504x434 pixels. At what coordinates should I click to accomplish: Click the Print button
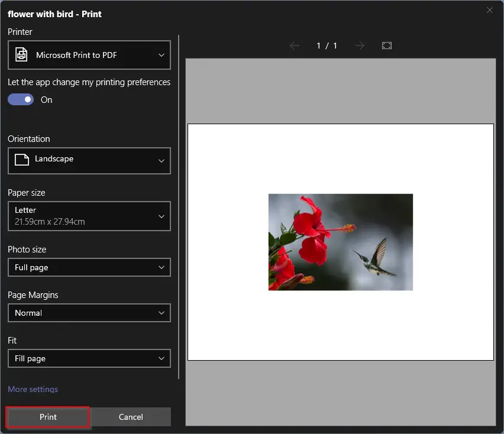point(48,417)
